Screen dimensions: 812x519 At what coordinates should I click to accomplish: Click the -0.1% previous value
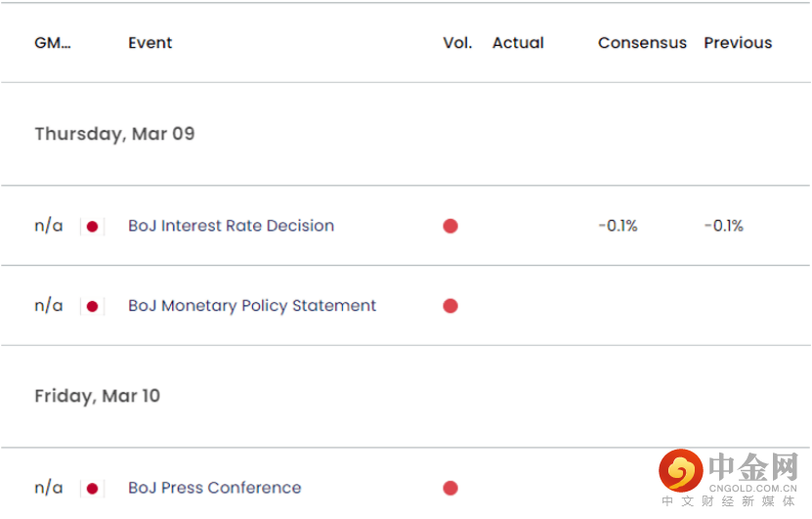(x=723, y=226)
